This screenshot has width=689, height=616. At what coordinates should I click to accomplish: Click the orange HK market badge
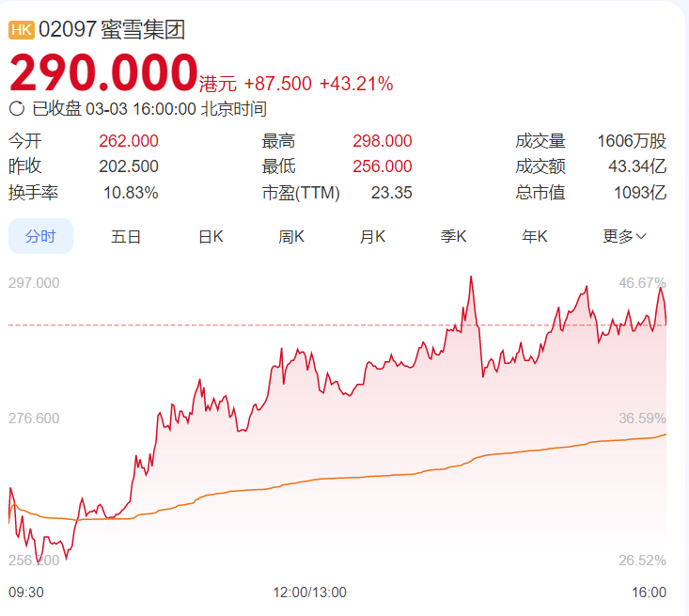point(22,30)
